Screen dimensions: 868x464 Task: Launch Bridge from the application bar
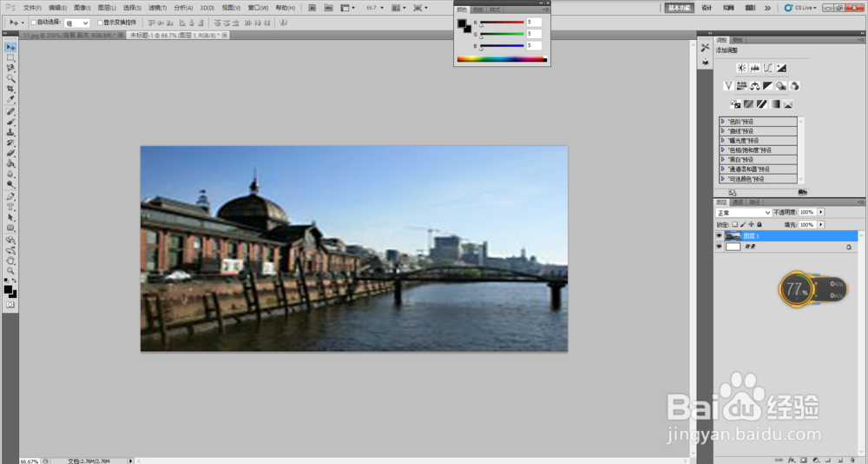pos(312,8)
